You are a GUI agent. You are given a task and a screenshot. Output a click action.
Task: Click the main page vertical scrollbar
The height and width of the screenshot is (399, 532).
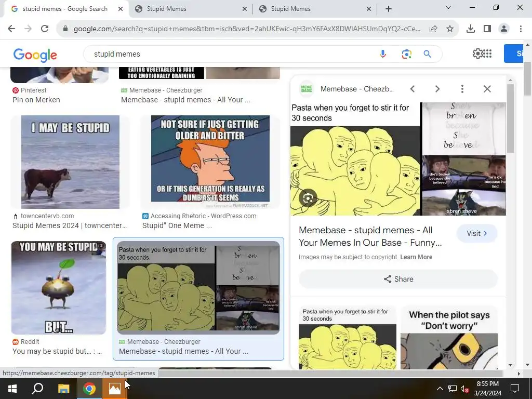(x=528, y=79)
